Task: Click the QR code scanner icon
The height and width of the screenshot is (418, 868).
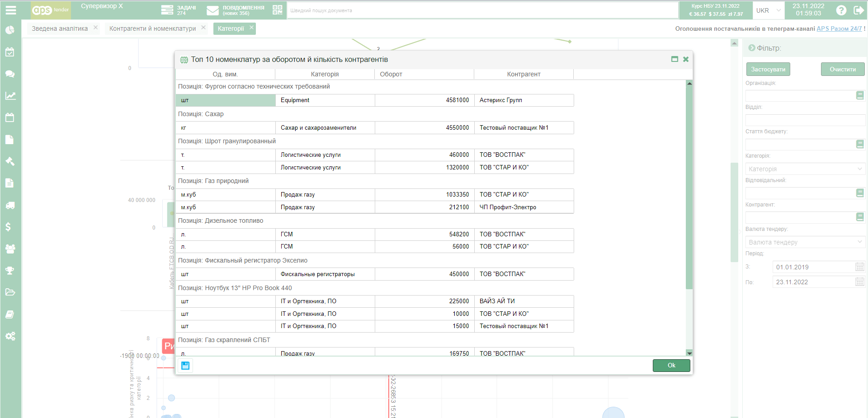Action: click(278, 10)
